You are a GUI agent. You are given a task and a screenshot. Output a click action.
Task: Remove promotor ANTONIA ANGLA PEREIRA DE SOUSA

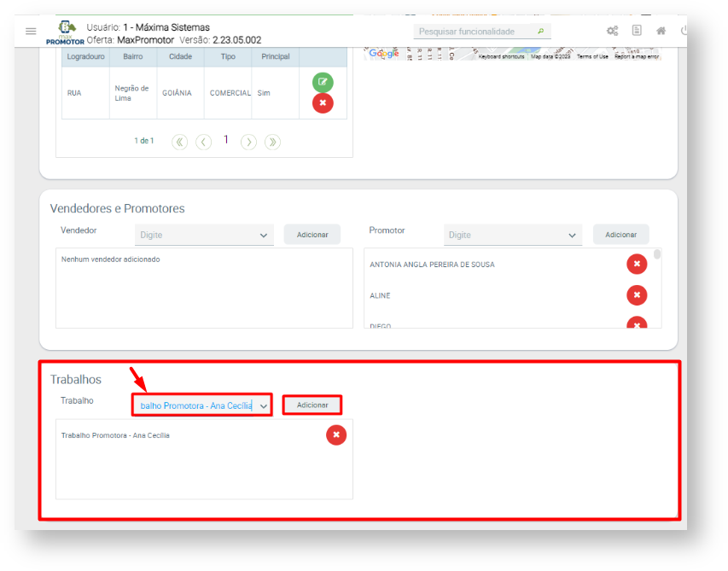click(x=637, y=264)
